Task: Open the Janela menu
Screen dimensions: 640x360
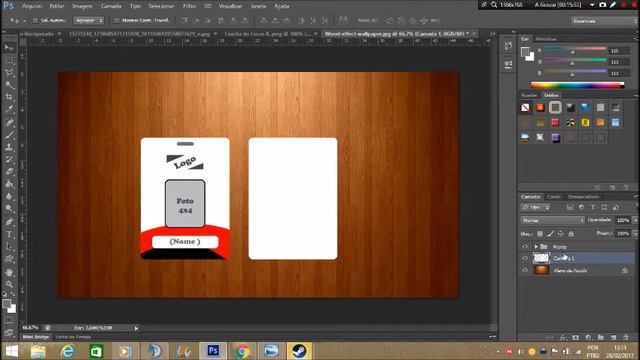Action: point(258,6)
